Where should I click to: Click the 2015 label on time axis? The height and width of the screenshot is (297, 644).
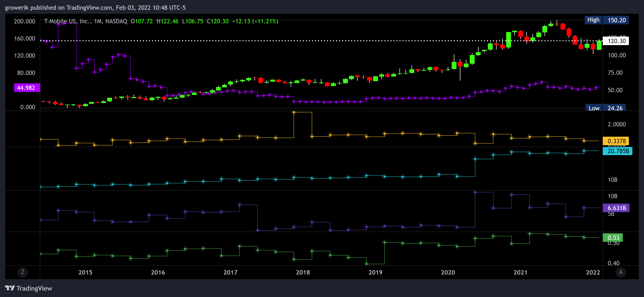85,272
